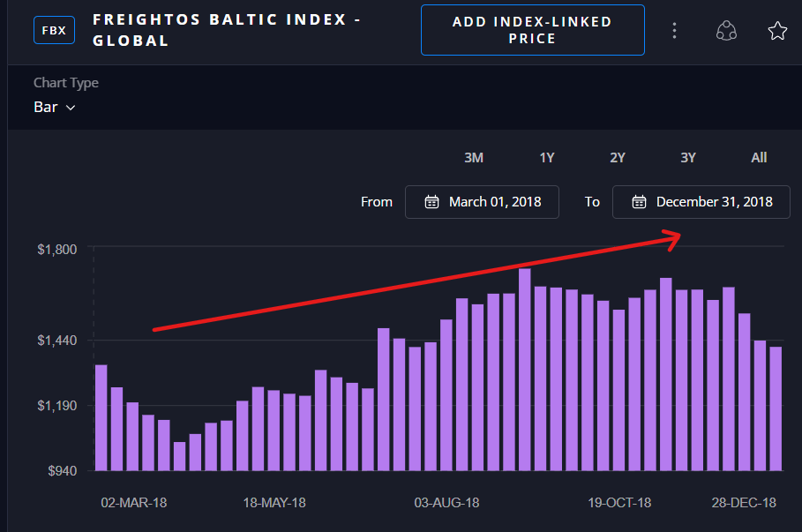802x532 pixels.
Task: Click the kebab menu beside Add Index-Linked Price
Action: [674, 29]
